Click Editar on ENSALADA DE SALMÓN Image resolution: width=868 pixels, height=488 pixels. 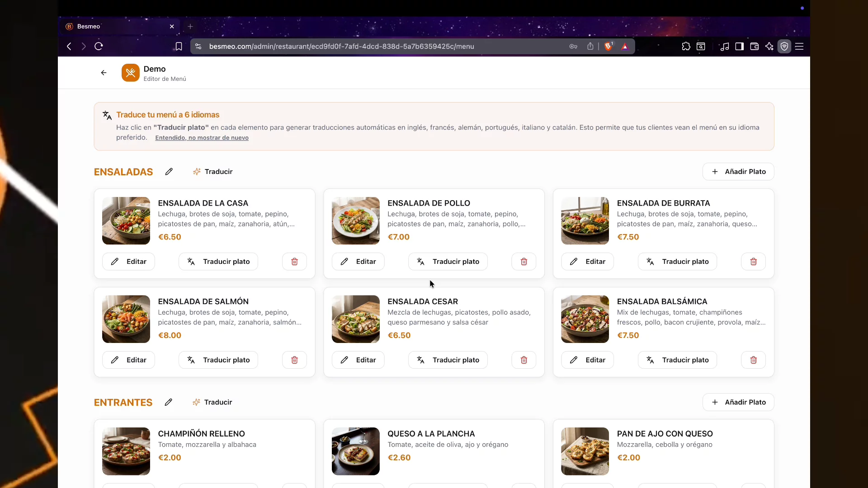(x=128, y=360)
